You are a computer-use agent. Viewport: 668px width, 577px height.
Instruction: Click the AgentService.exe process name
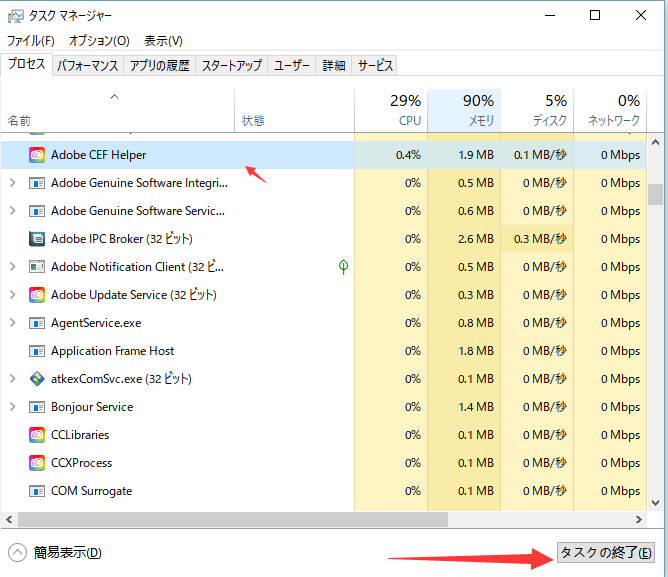coord(96,323)
